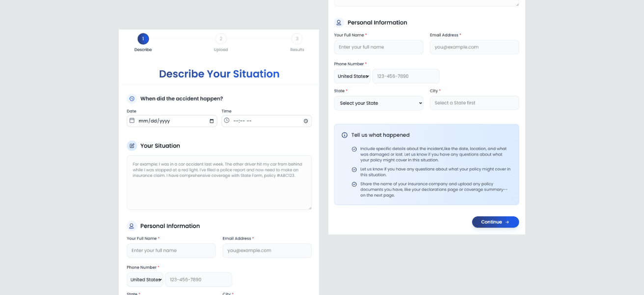Click the check icon beside "Share the name of your insurance"
Screen dimensions: 644x295
click(x=354, y=184)
